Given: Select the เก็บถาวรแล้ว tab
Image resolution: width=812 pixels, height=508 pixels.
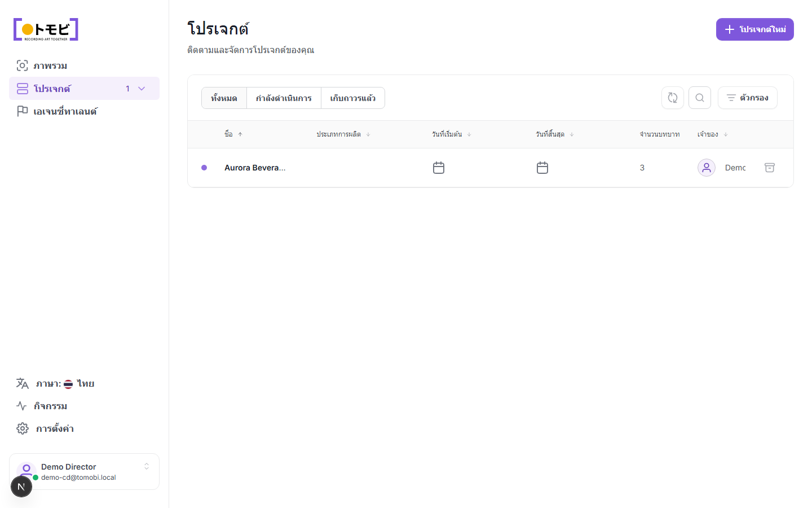Looking at the screenshot, I should (x=353, y=98).
